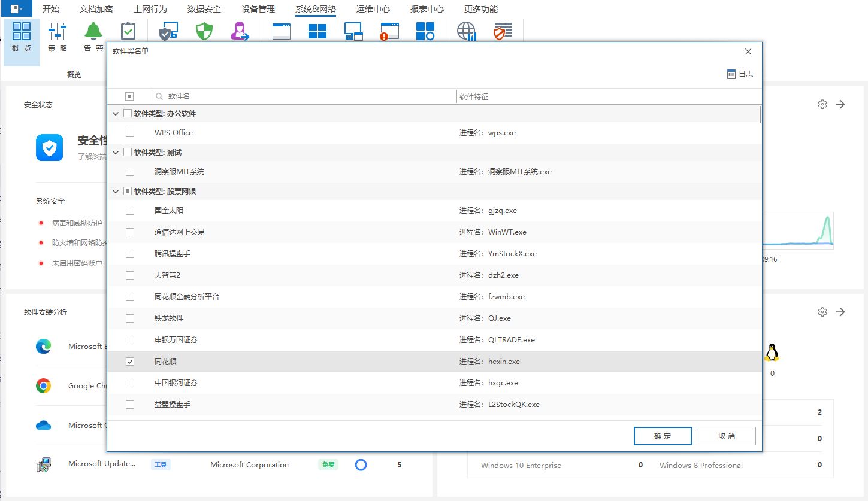Viewport: 868px width, 501px height.
Task: Switch to the 数据安全 tab
Action: (204, 9)
